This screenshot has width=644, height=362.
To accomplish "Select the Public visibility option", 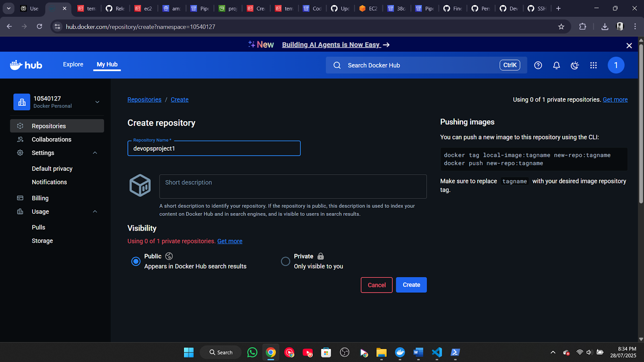I will coord(136,261).
